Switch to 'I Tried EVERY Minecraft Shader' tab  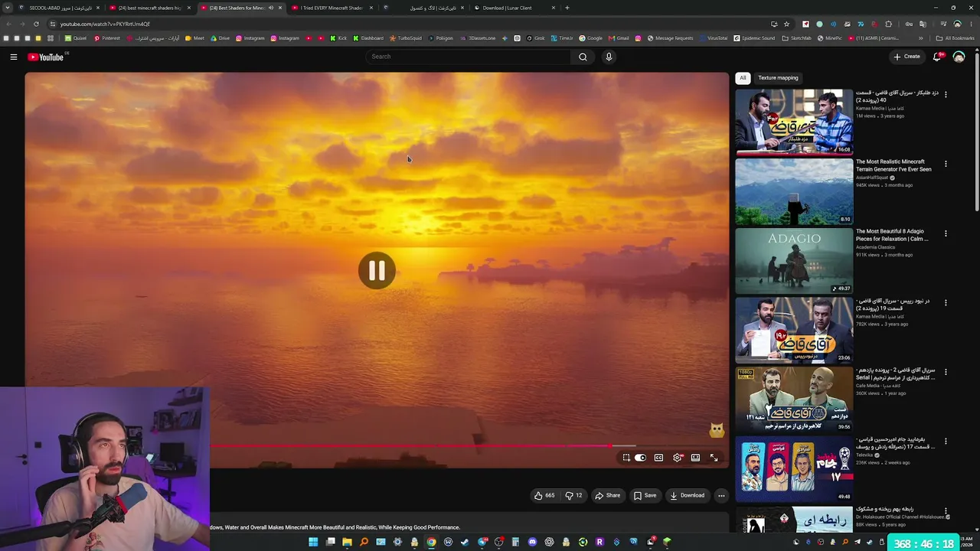(x=332, y=8)
